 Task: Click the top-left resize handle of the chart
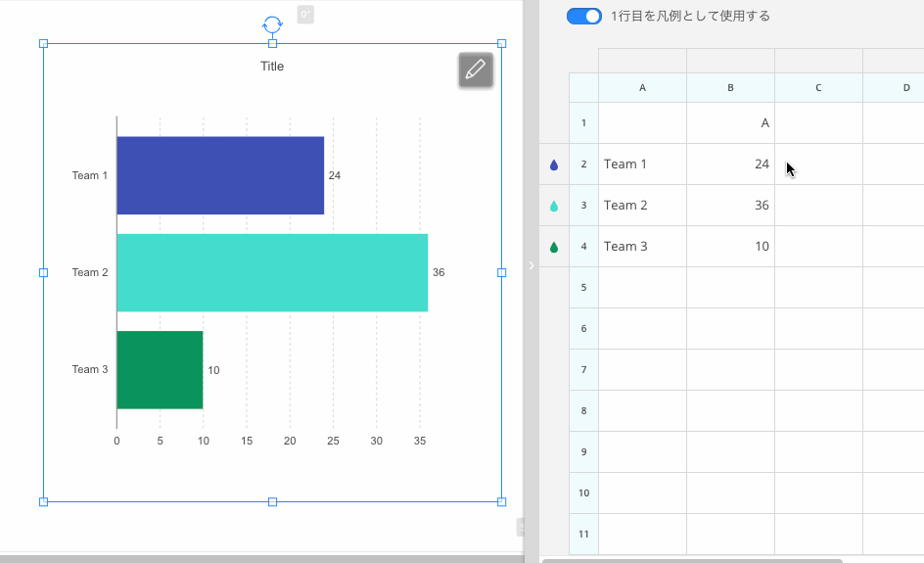tap(43, 43)
